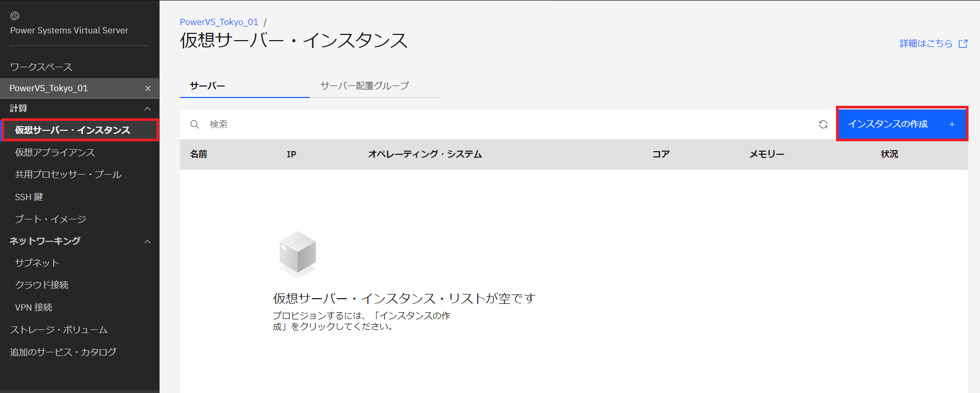This screenshot has height=393, width=980.
Task: Switch to the サーバー tab
Action: [208, 86]
